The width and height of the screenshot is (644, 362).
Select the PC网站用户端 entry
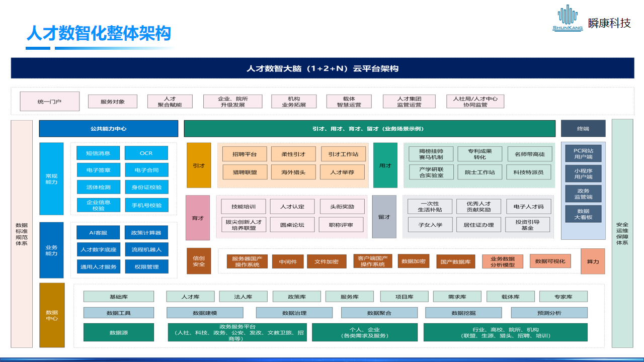pos(584,153)
